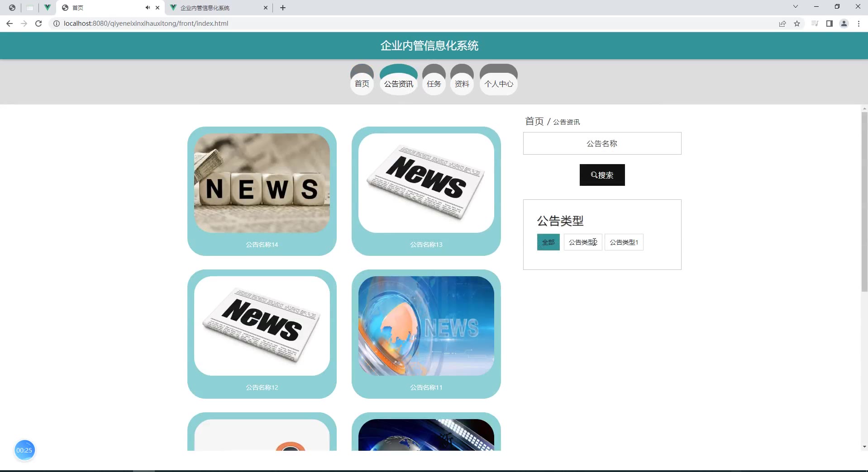Click the browser address bar URL
Viewport: 868px width, 472px height.
[146, 24]
